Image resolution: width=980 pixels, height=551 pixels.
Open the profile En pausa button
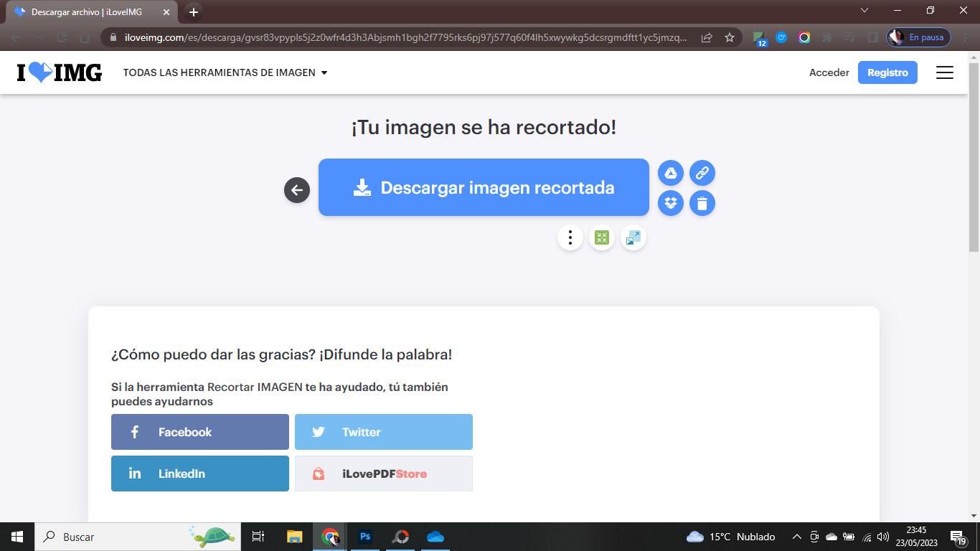point(919,37)
